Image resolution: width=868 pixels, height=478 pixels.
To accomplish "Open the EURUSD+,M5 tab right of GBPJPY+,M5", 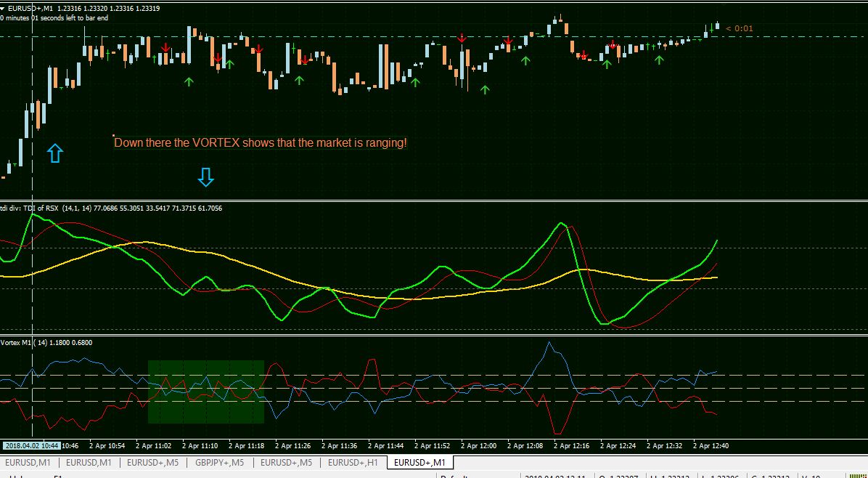I will 286,463.
